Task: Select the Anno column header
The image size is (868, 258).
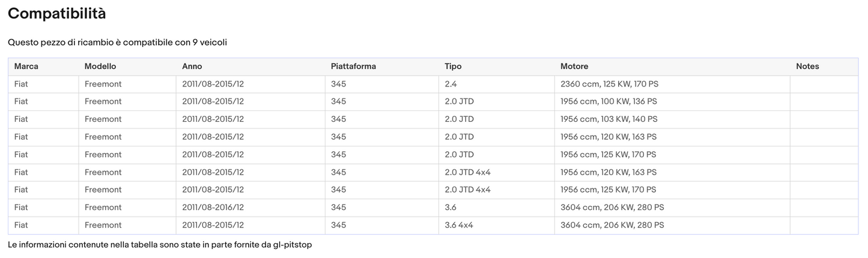Action: [x=192, y=67]
